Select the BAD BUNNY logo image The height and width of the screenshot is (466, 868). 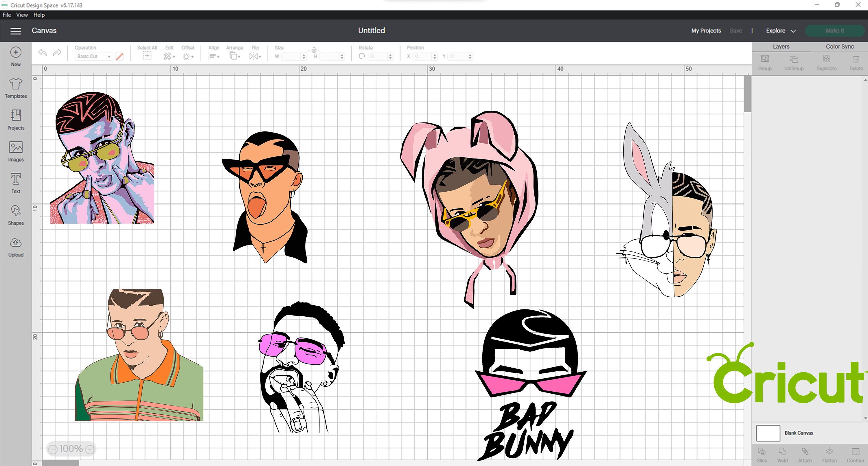click(530, 384)
